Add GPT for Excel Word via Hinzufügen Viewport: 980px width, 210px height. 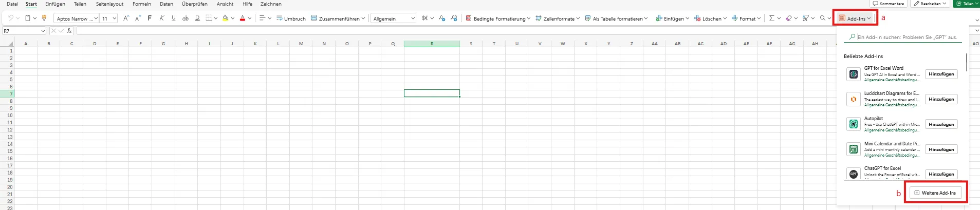[x=941, y=74]
